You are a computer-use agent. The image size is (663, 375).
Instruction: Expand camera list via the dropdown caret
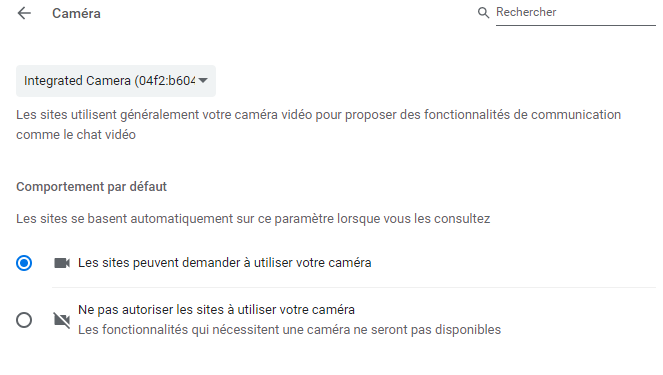pos(203,80)
